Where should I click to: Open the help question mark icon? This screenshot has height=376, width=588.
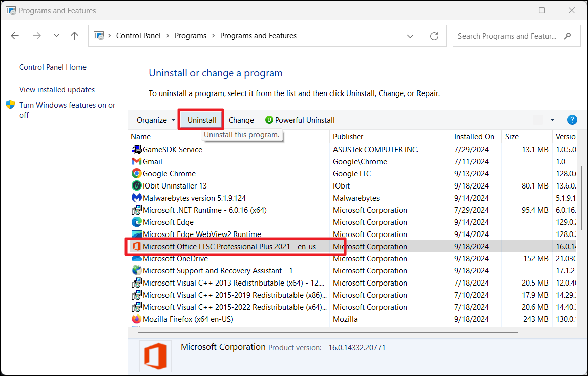coord(572,120)
